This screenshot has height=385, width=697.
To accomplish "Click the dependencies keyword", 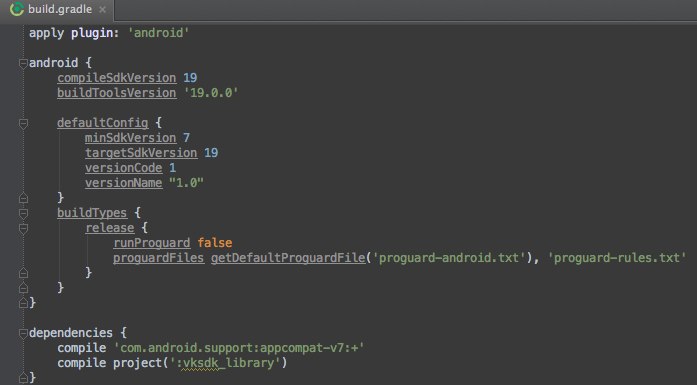I will (71, 333).
